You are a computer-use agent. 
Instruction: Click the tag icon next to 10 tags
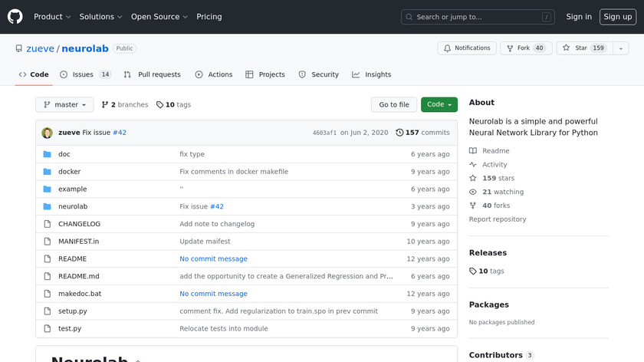[x=159, y=105]
